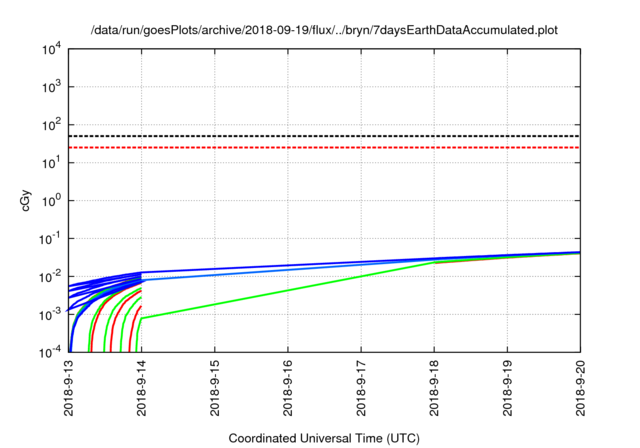
Task: Click the 10^2 y-axis tick label
Action: [51, 125]
